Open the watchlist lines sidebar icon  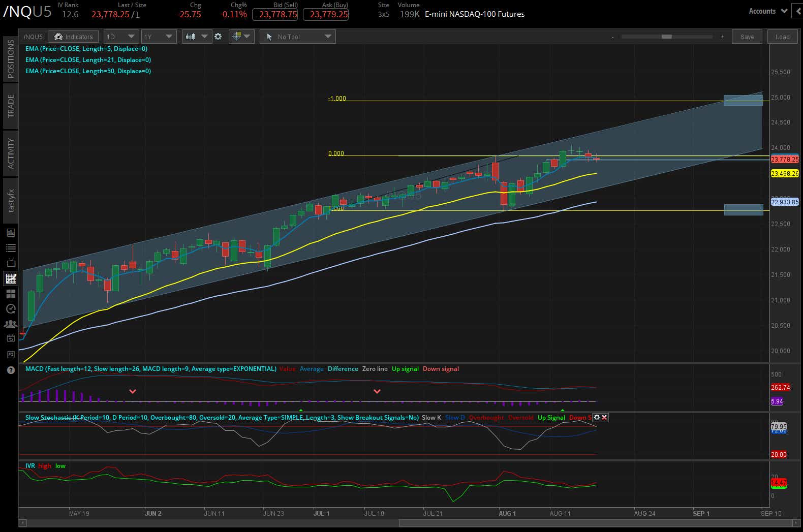11,248
